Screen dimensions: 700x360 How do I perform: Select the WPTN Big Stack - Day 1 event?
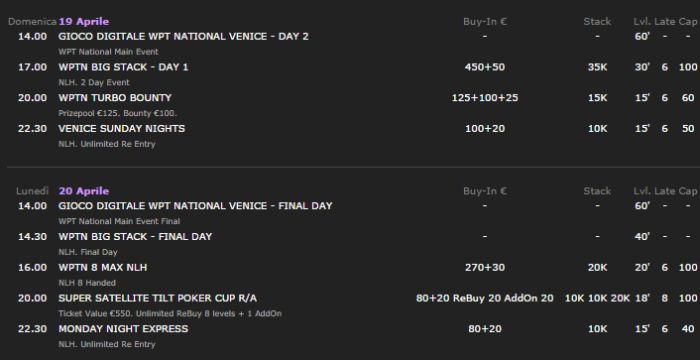pyautogui.click(x=123, y=67)
